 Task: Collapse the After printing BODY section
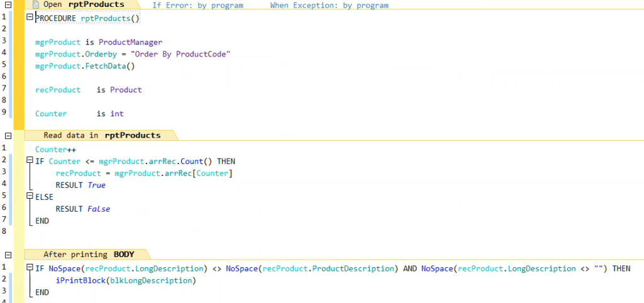[x=8, y=255]
